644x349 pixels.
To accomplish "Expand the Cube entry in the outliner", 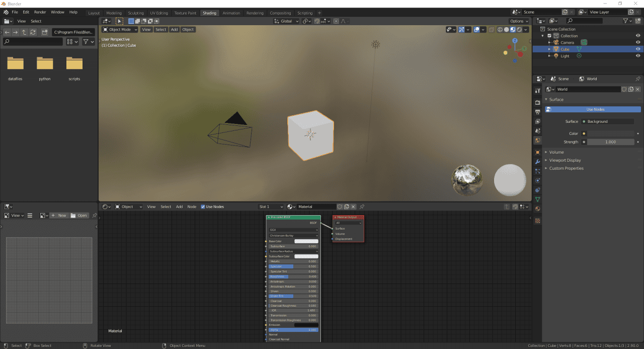I will (549, 49).
